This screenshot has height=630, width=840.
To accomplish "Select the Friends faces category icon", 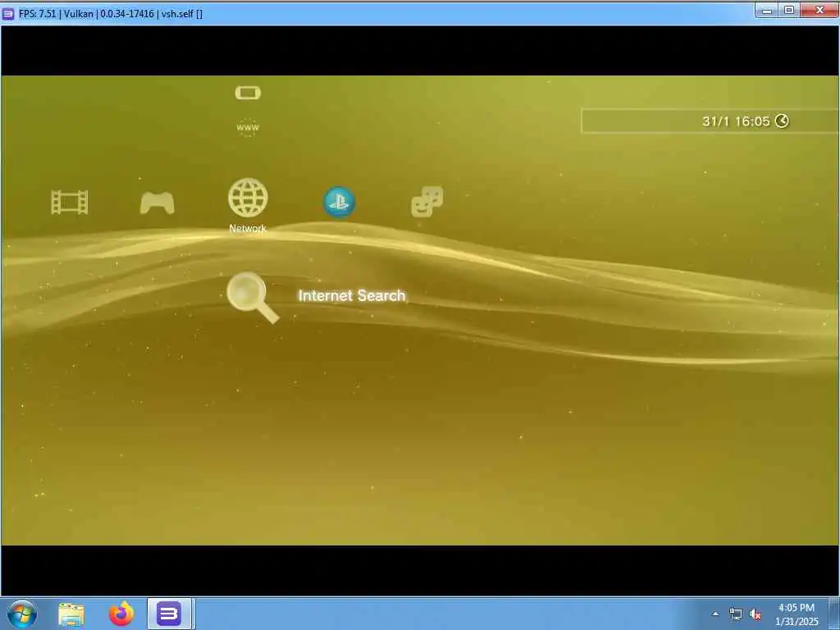I will (427, 202).
